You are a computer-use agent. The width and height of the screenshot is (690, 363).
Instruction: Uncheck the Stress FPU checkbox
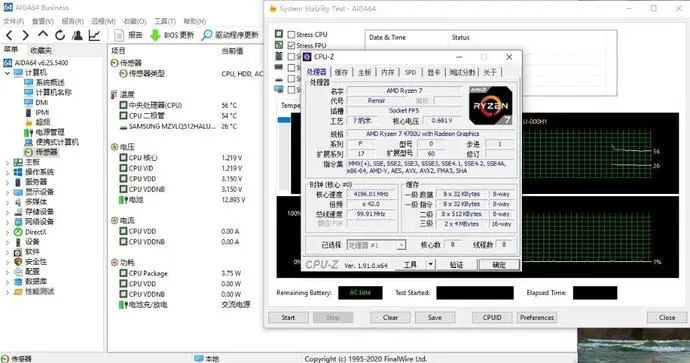pyautogui.click(x=291, y=45)
